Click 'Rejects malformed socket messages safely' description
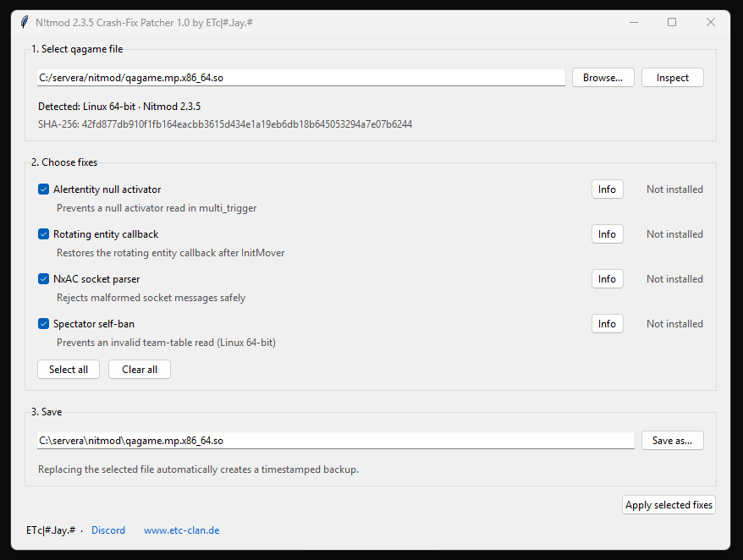 coord(151,298)
